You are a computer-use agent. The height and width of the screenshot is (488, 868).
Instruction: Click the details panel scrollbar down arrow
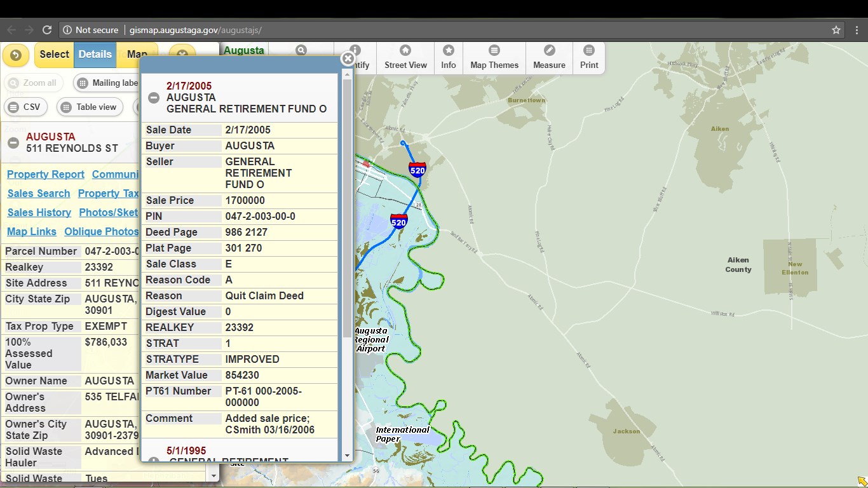click(x=214, y=475)
